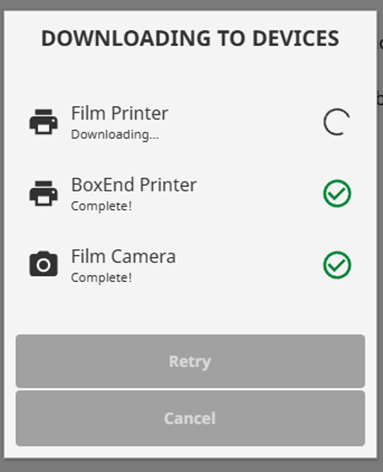Screen dimensions: 383x472
Task: Click the Film Printer loading spinner
Action: pyautogui.click(x=337, y=122)
